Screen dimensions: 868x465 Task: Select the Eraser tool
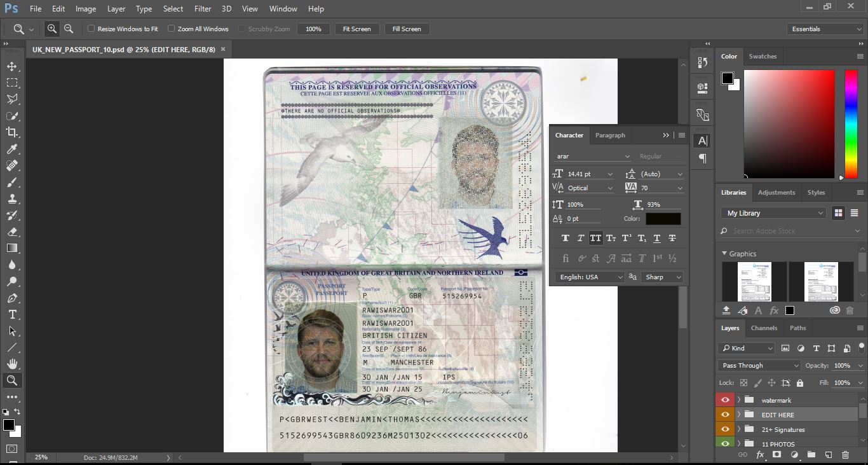pyautogui.click(x=12, y=232)
